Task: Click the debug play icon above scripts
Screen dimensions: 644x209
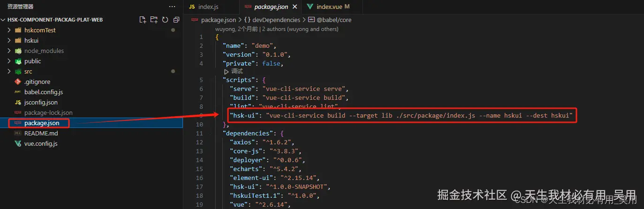Action: [227, 71]
